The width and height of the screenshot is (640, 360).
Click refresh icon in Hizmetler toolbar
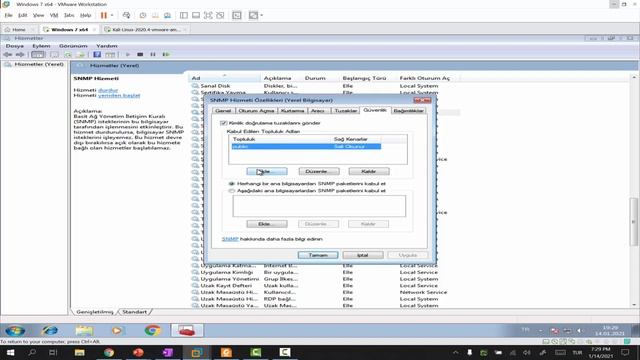pyautogui.click(x=68, y=54)
